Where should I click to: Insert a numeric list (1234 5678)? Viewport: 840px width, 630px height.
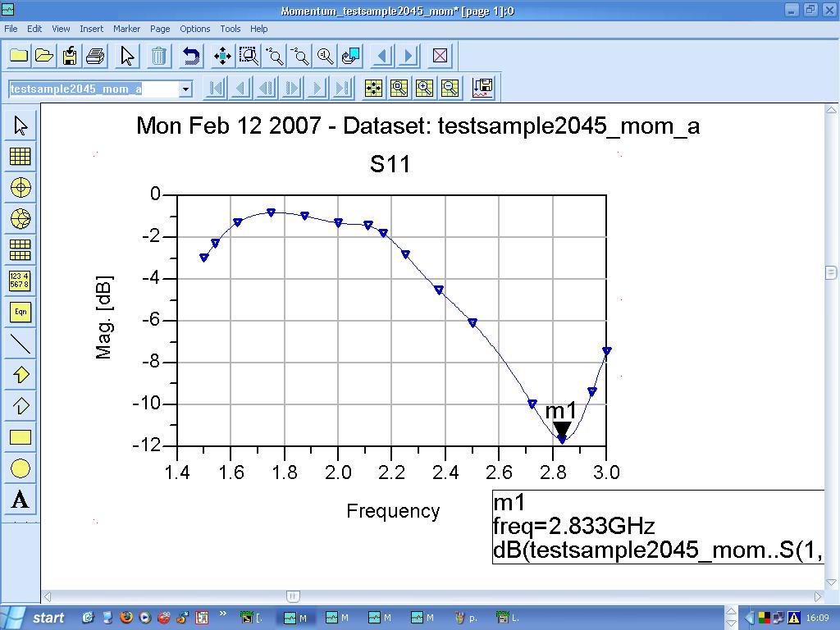click(21, 281)
